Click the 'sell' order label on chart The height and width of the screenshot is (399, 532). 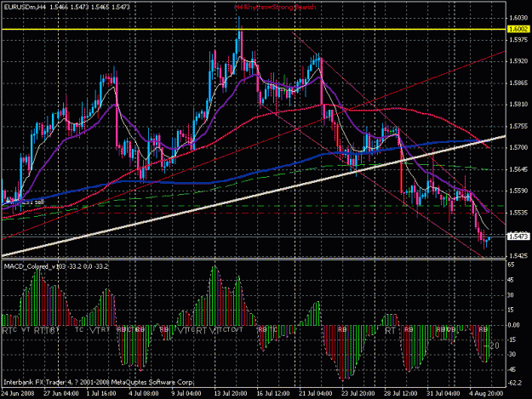coord(39,202)
